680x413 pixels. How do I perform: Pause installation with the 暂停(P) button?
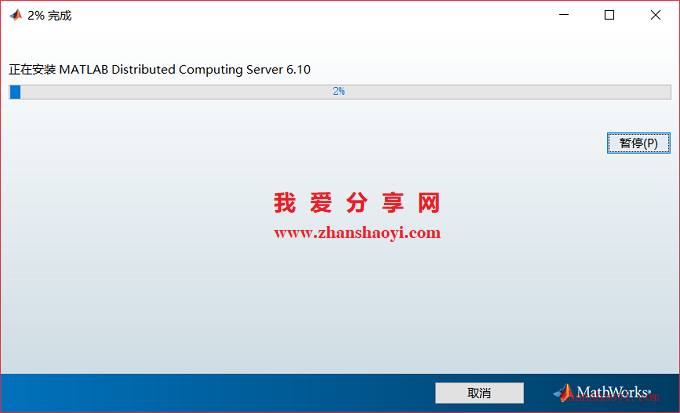coord(638,143)
